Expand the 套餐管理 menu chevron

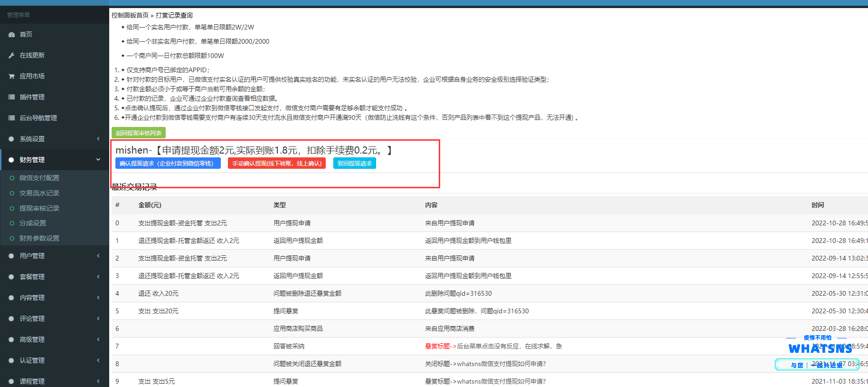pos(98,277)
